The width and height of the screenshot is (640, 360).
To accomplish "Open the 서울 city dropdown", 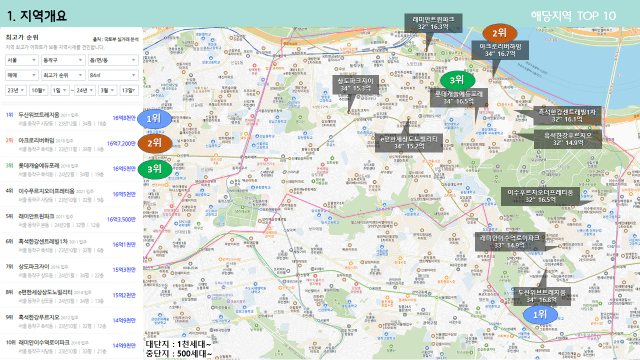I will [x=22, y=60].
